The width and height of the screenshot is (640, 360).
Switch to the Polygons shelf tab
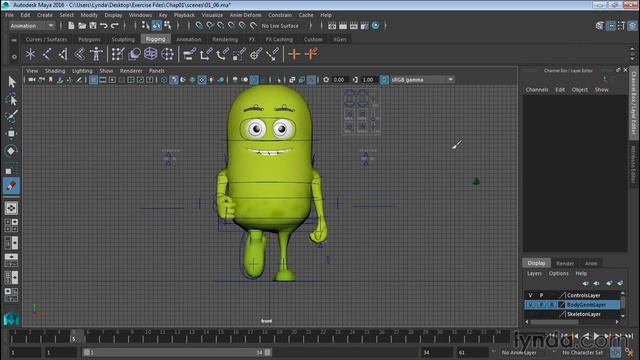(89, 40)
